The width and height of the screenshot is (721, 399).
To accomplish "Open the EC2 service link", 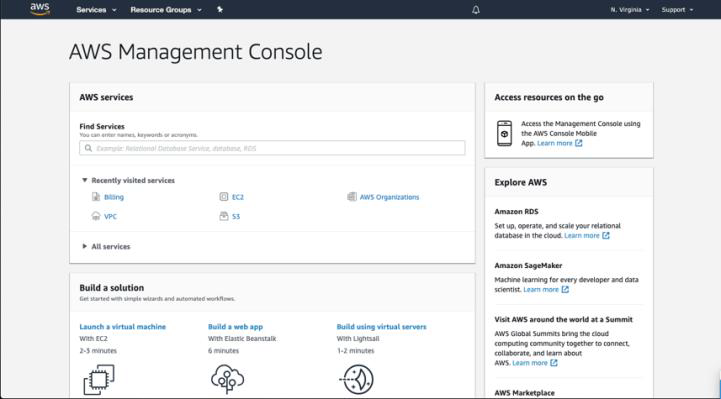I will (238, 197).
